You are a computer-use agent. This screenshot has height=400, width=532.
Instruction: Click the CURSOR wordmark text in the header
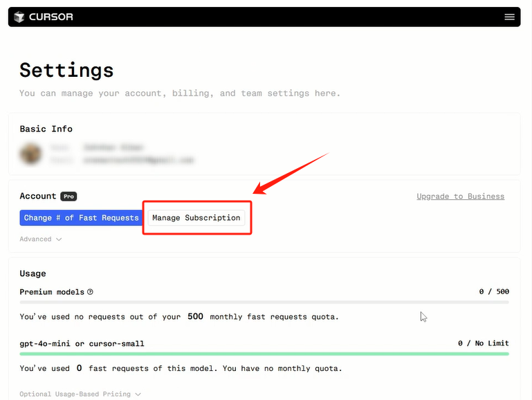point(51,17)
